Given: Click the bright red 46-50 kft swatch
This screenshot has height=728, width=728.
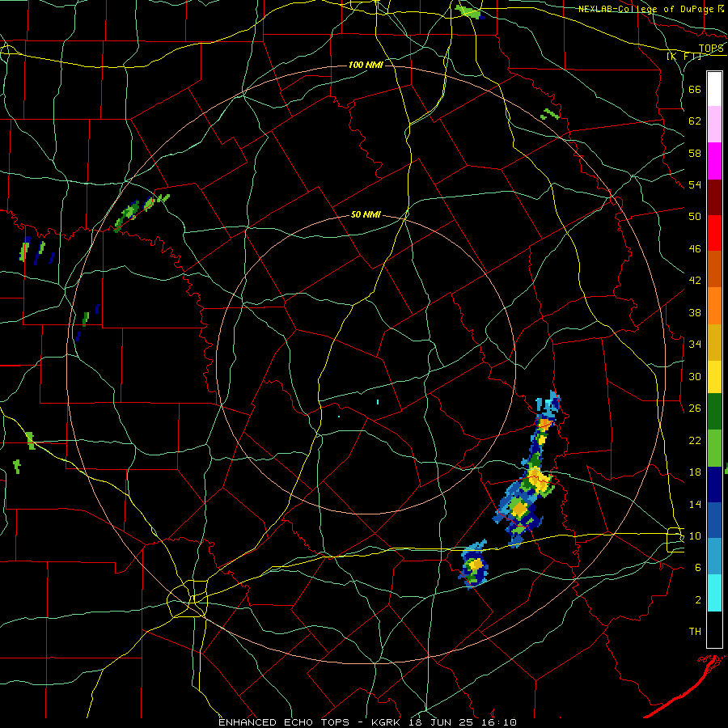Looking at the screenshot, I should click(714, 233).
